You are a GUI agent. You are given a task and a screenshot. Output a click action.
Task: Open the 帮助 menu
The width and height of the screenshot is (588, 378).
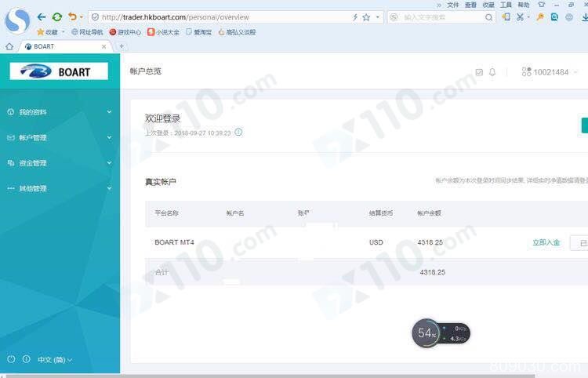tap(524, 5)
